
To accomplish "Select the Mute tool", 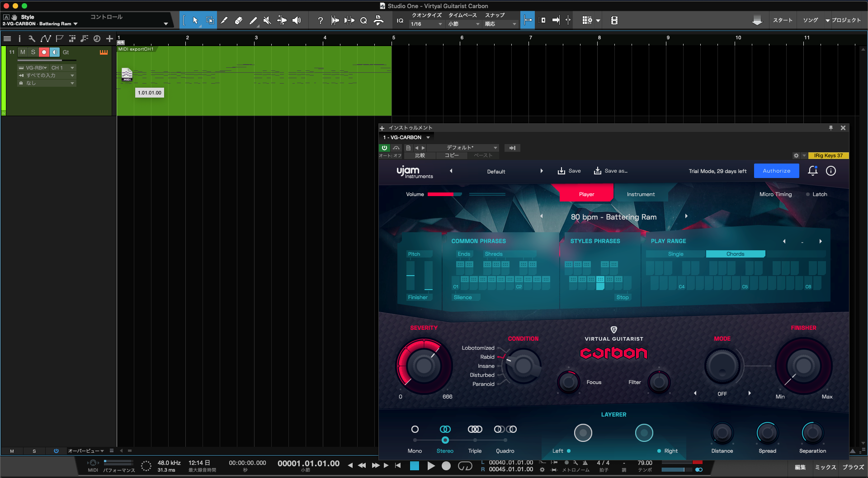I will pos(267,20).
